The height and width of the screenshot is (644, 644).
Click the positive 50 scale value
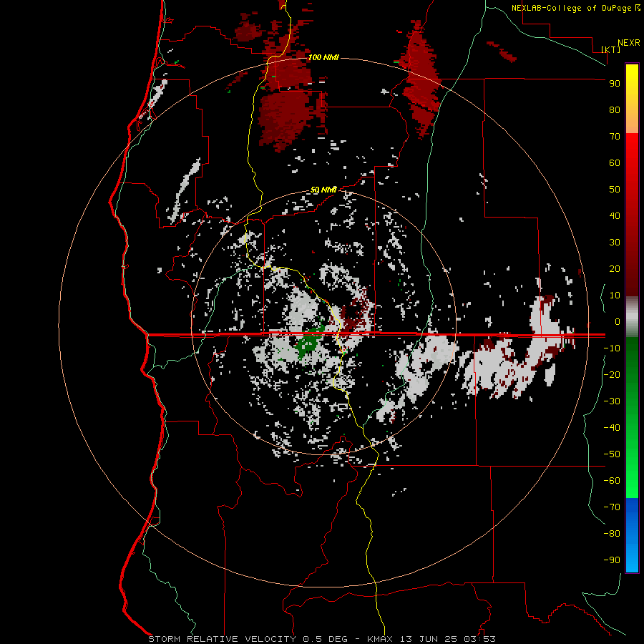pyautogui.click(x=615, y=190)
